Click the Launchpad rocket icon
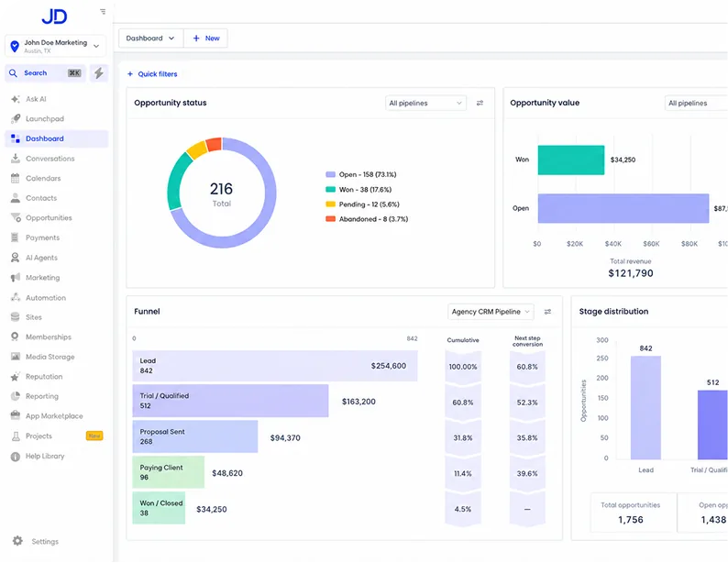This screenshot has height=563, width=728. pos(16,119)
